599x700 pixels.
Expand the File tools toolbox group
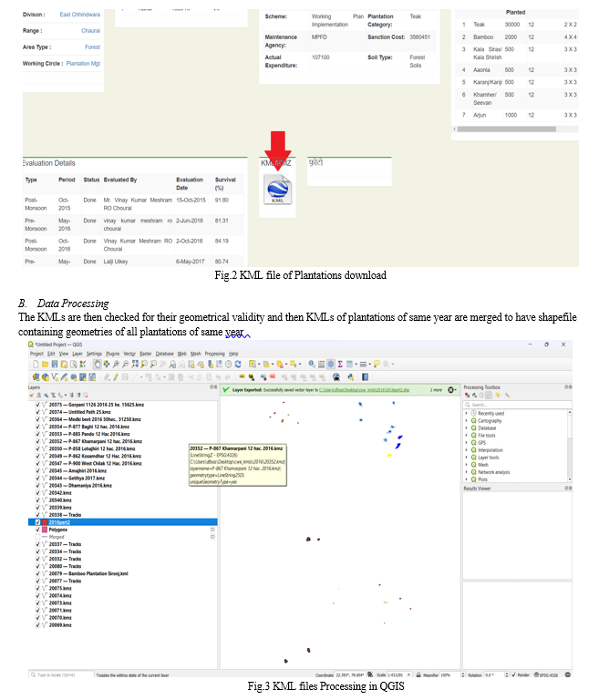tap(467, 436)
